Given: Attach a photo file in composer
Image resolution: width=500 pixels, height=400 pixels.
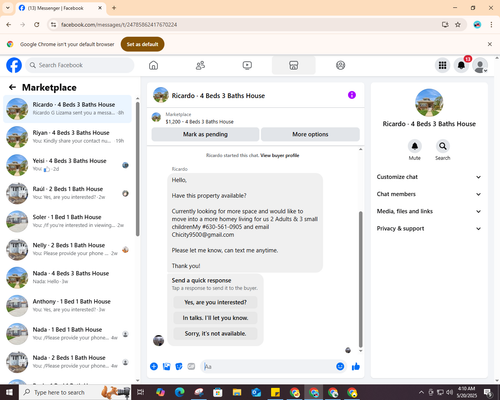Looking at the screenshot, I should tap(166, 367).
